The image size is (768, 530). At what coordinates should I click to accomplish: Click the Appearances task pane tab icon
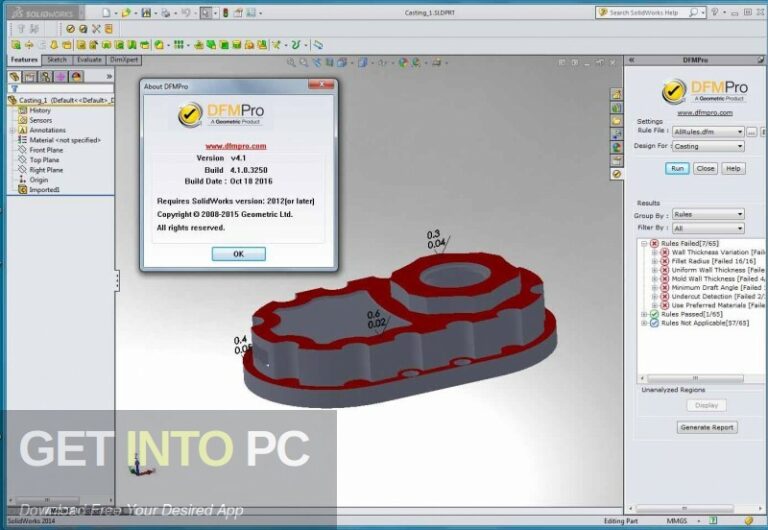[x=617, y=147]
